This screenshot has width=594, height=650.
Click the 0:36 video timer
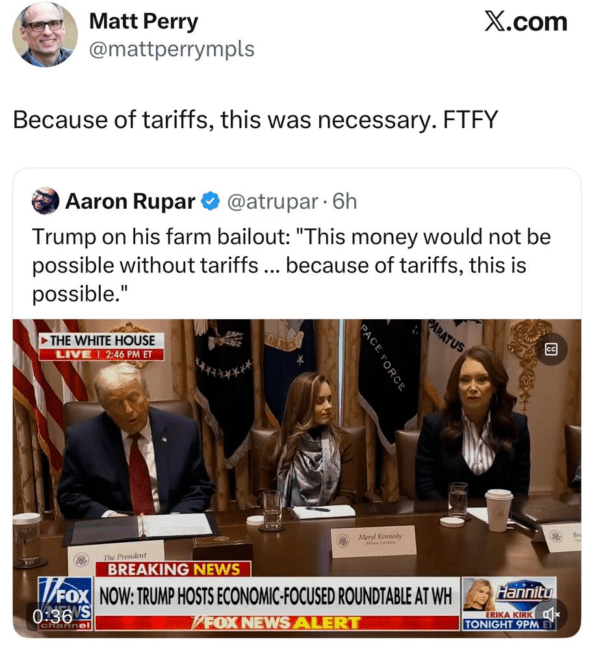(52, 616)
